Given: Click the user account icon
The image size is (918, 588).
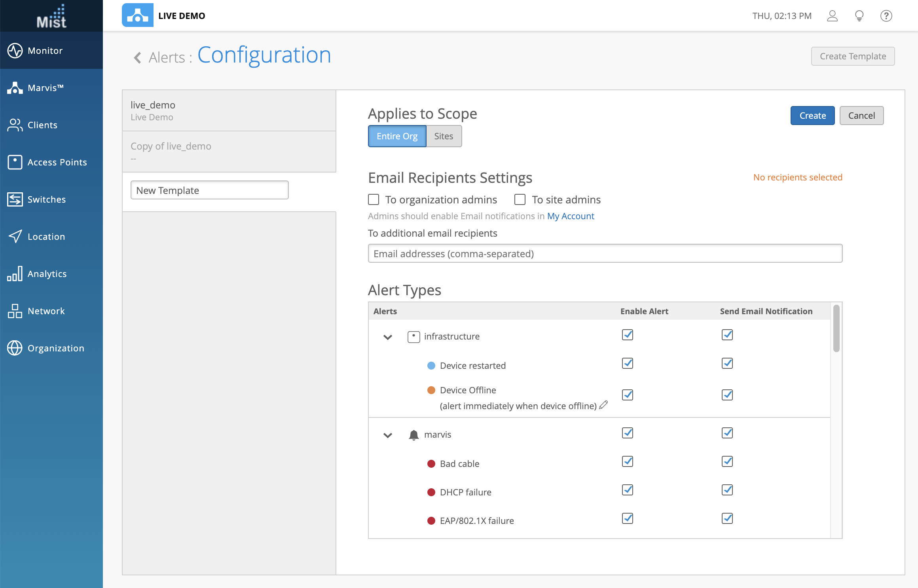Looking at the screenshot, I should (832, 16).
